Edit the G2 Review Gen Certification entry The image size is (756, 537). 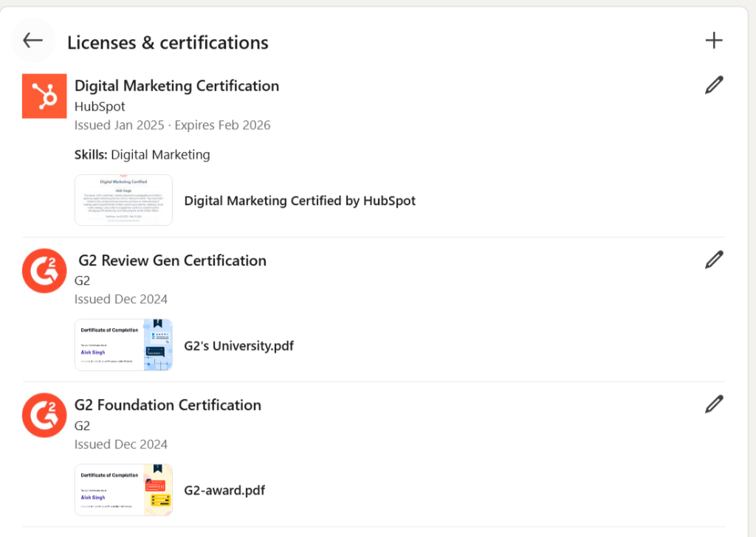pos(713,260)
